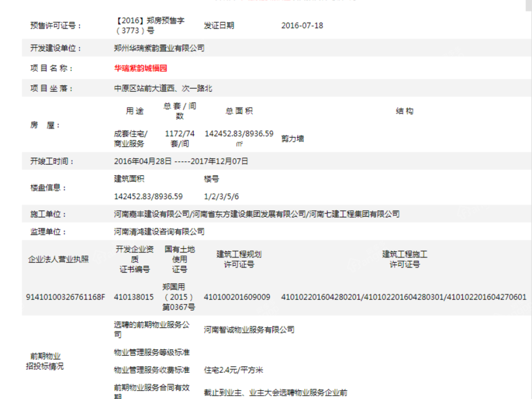
Task: Select the construction permit numbers starting 410102201604280201
Action: [x=404, y=297]
